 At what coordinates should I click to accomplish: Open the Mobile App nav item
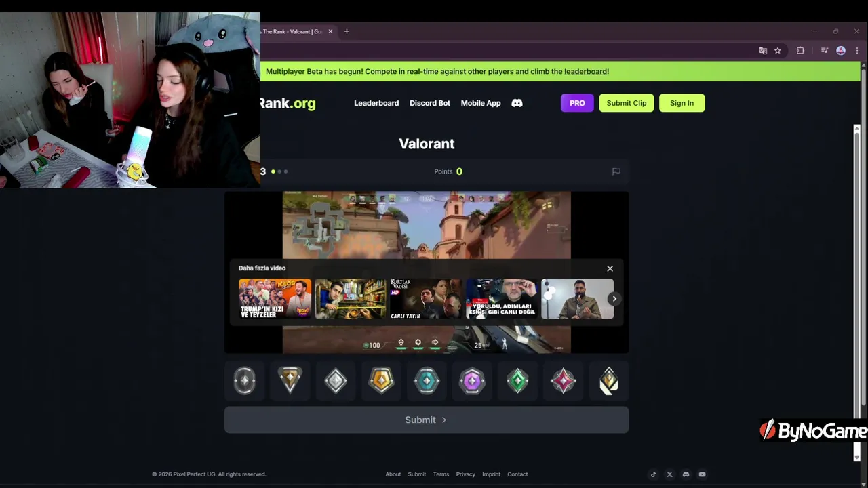(481, 103)
